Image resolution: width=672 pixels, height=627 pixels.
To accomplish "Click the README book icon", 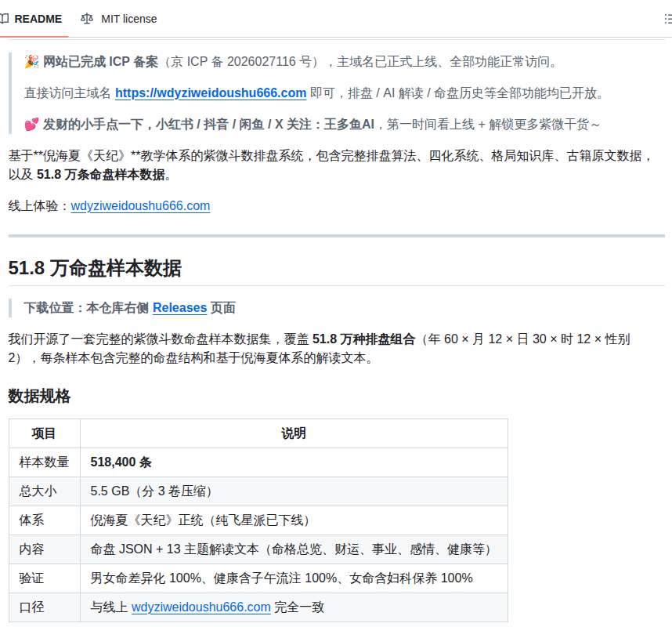I will point(4,19).
